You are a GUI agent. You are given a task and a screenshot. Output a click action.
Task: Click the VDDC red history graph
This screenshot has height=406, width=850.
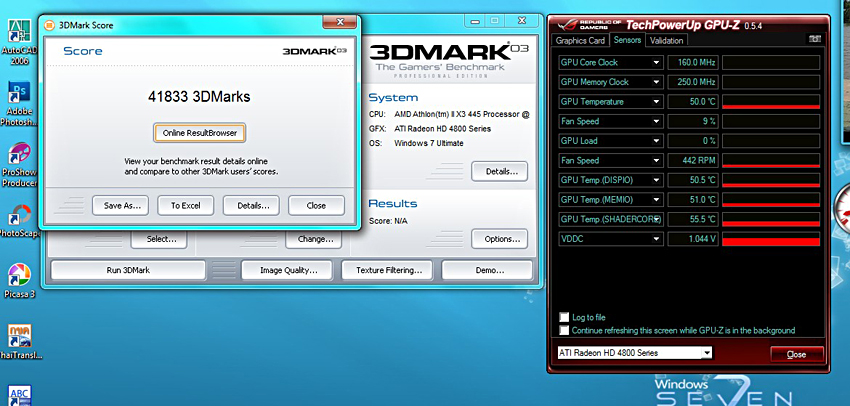[x=770, y=239]
